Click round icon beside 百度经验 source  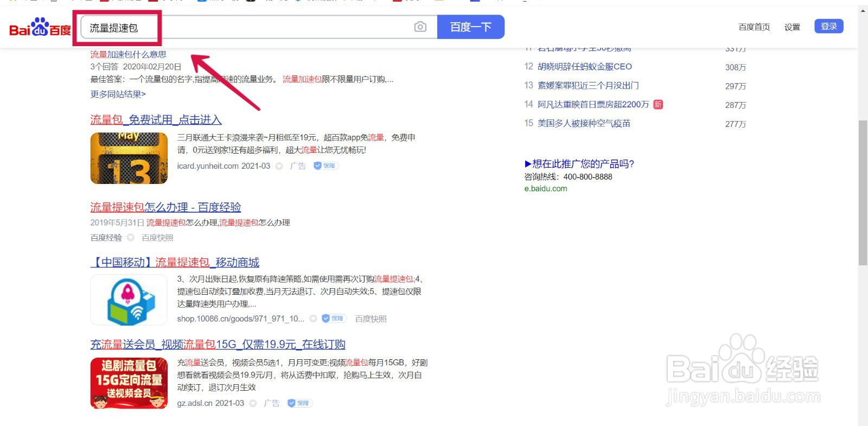coord(131,238)
